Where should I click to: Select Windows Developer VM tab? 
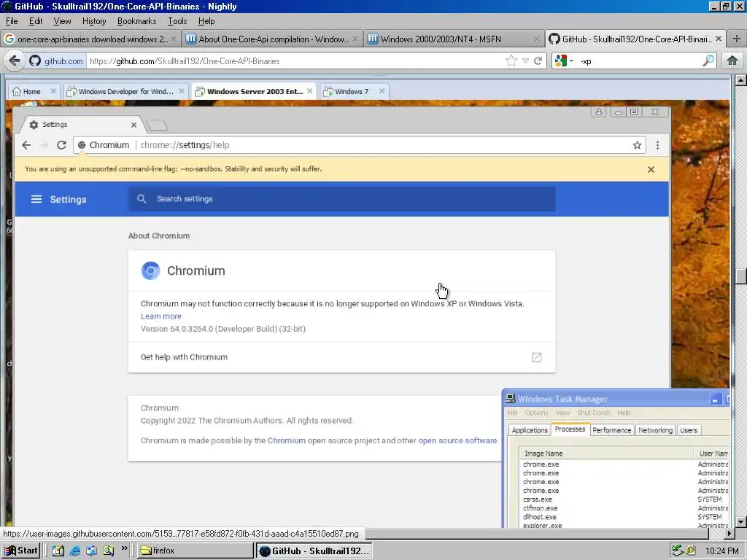(x=125, y=91)
